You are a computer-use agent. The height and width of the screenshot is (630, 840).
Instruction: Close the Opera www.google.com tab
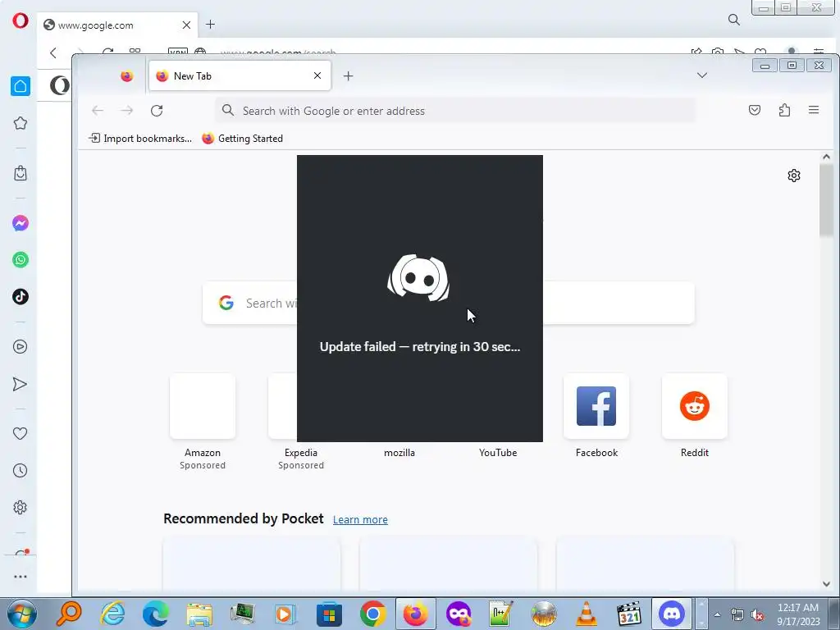(186, 25)
